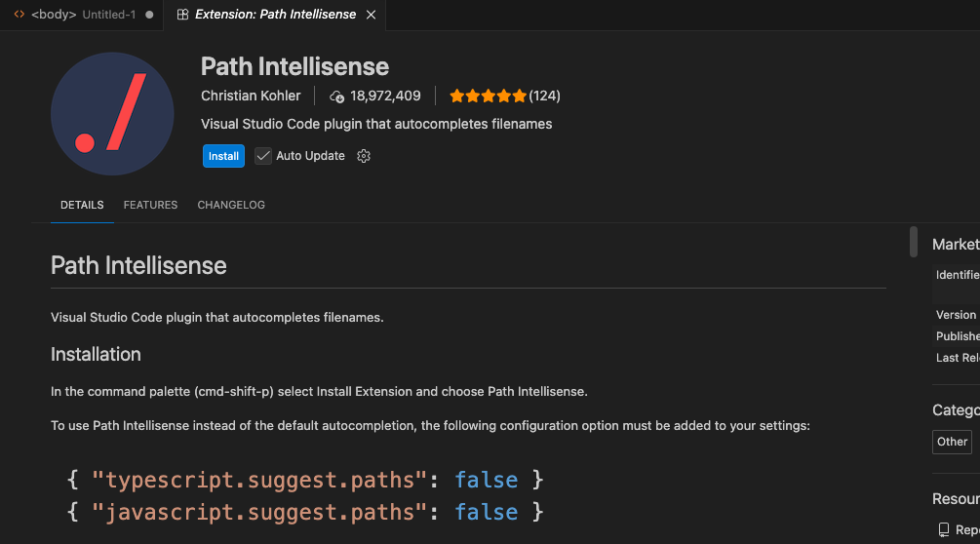
Task: Click the install count cloud download icon
Action: pyautogui.click(x=336, y=97)
